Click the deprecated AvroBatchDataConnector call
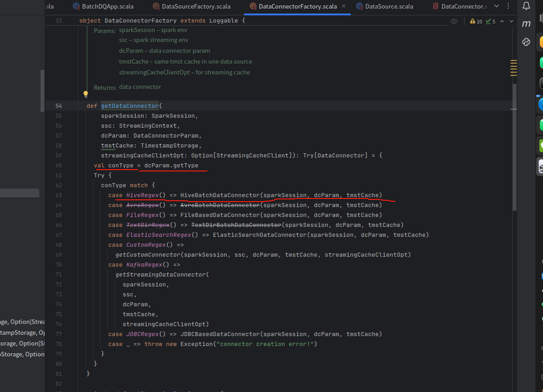The height and width of the screenshot is (392, 543). tap(220, 205)
